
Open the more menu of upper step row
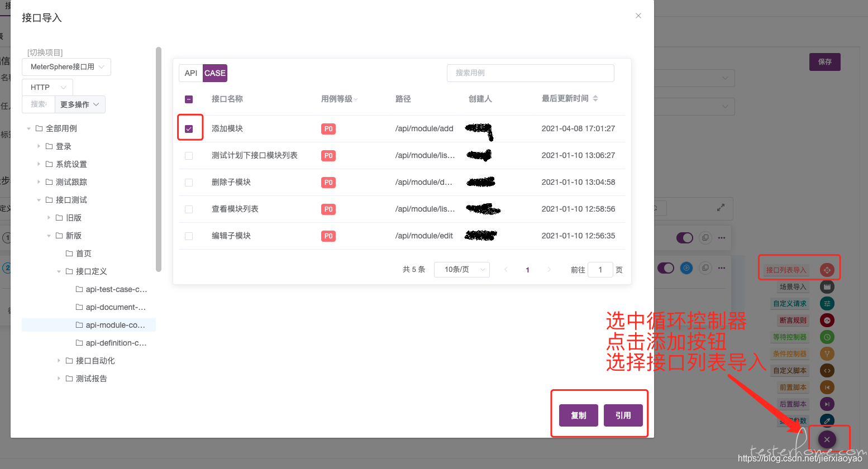722,238
